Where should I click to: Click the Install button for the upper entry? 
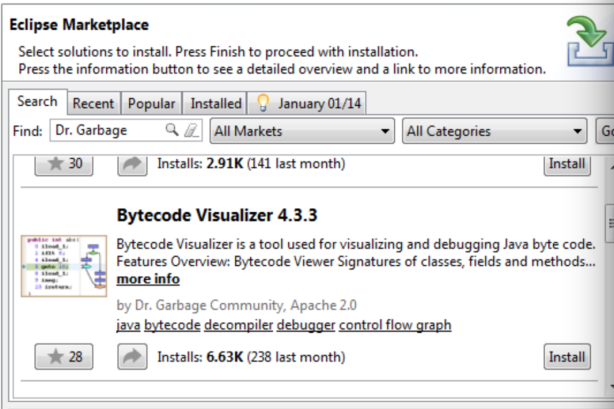pyautogui.click(x=567, y=164)
